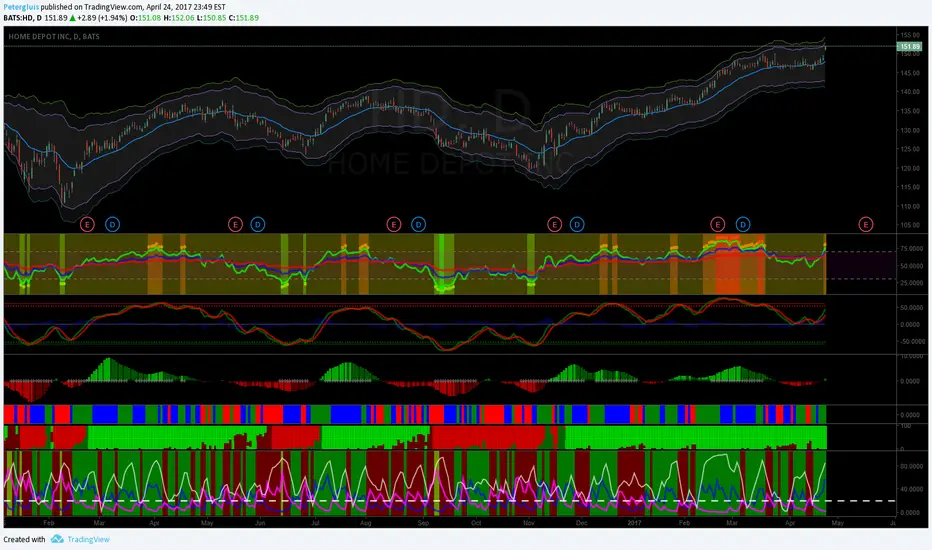This screenshot has width=932, height=550.
Task: Click the 130.00 price axis label
Action: click(910, 130)
